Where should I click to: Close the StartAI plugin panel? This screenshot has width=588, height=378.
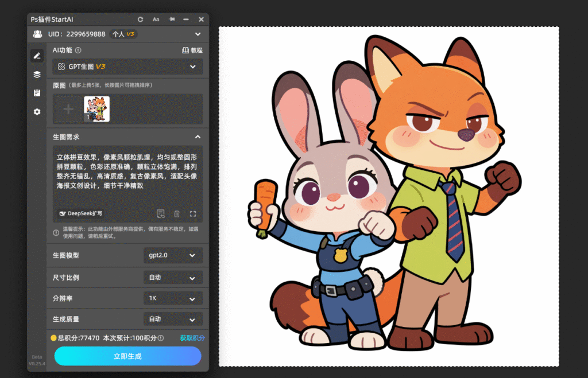[x=201, y=19]
